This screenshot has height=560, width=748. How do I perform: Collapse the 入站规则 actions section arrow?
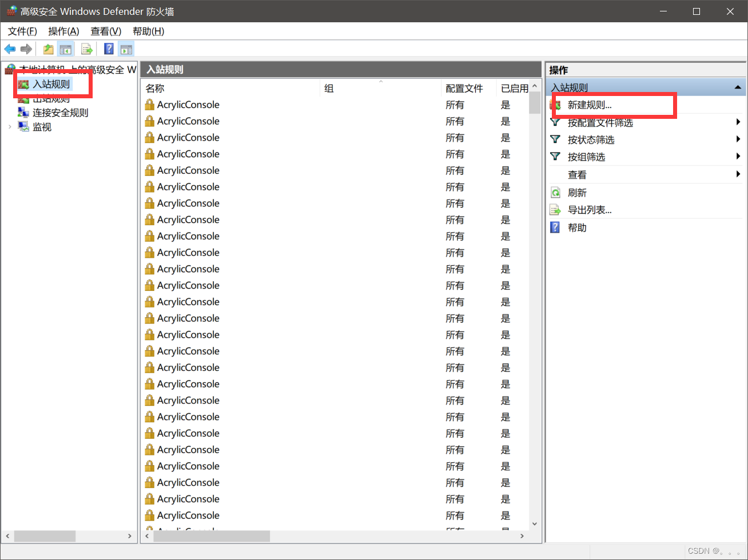[x=738, y=87]
